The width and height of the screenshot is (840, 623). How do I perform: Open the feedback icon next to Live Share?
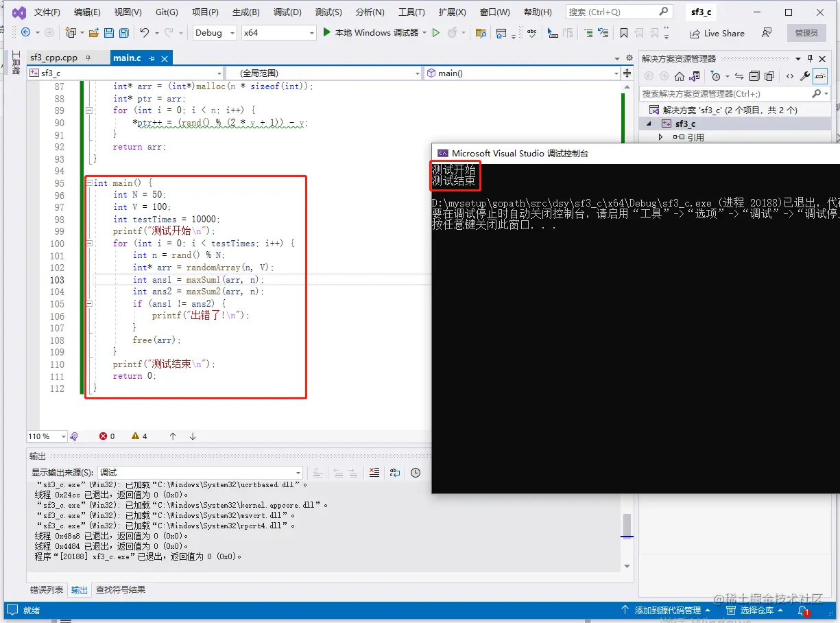(767, 32)
